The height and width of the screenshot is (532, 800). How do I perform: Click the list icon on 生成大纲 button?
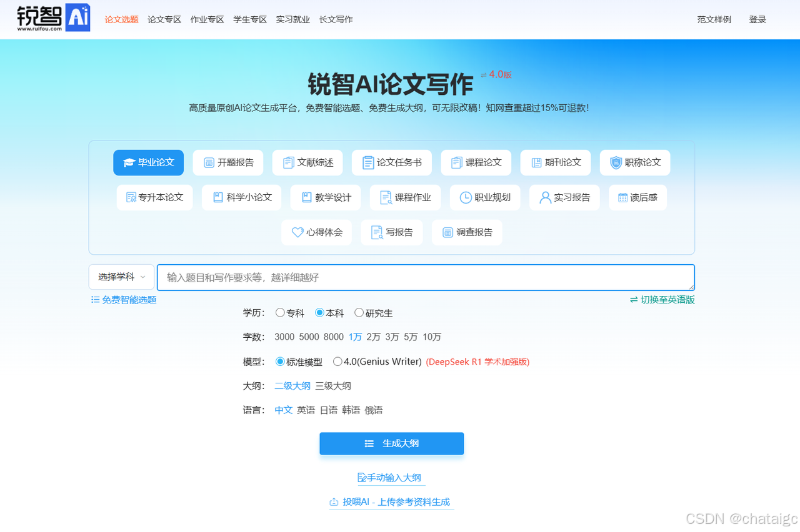pyautogui.click(x=369, y=444)
